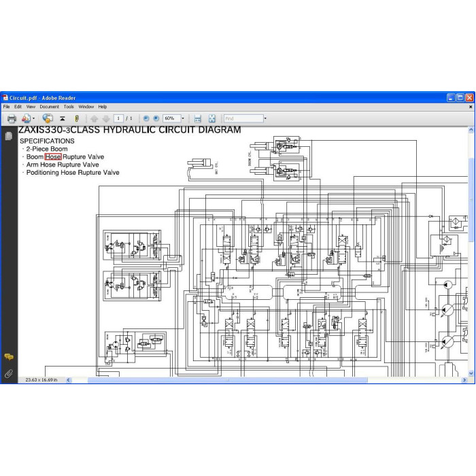Go to next page with down arrow
476x476 pixels.
[106, 118]
